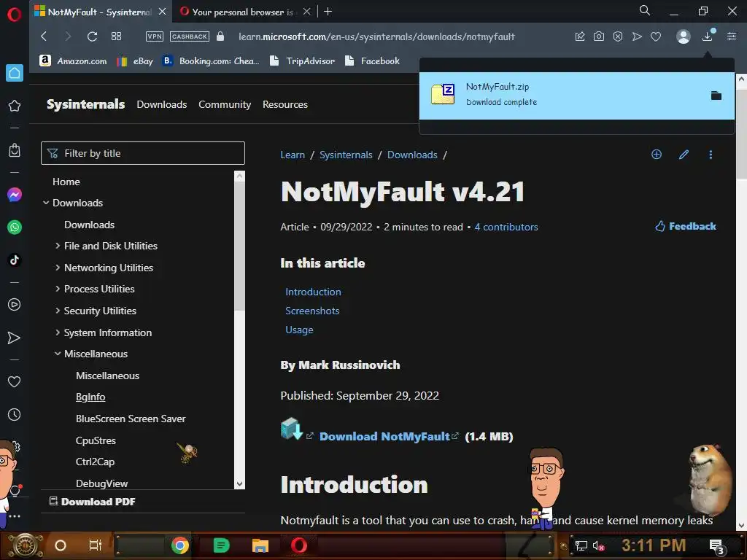Screen dimensions: 747x560
Task: Go back to previous page
Action: [44, 36]
